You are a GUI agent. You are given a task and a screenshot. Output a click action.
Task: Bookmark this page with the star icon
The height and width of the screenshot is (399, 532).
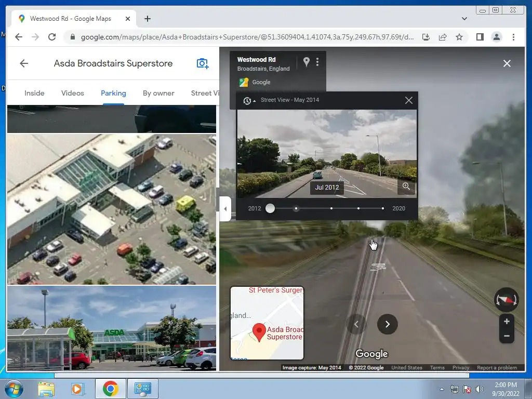(x=459, y=37)
